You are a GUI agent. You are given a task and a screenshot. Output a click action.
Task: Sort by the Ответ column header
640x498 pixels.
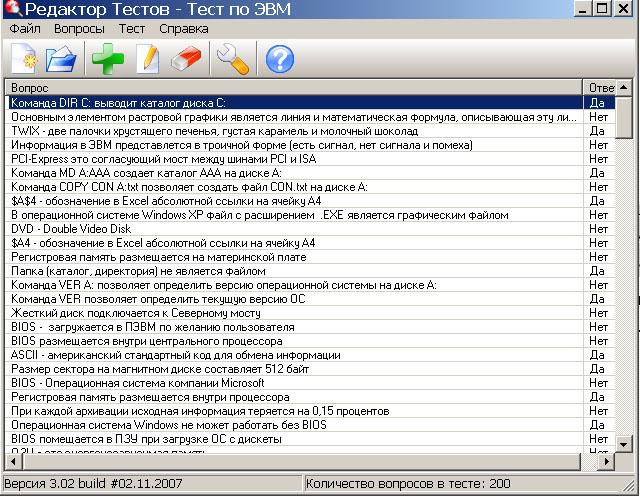[x=599, y=88]
